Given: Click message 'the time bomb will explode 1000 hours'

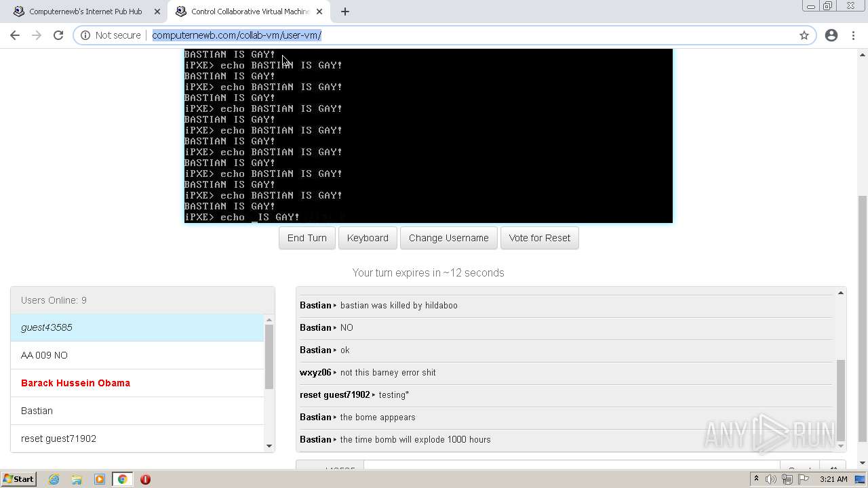Looking at the screenshot, I should coord(415,439).
